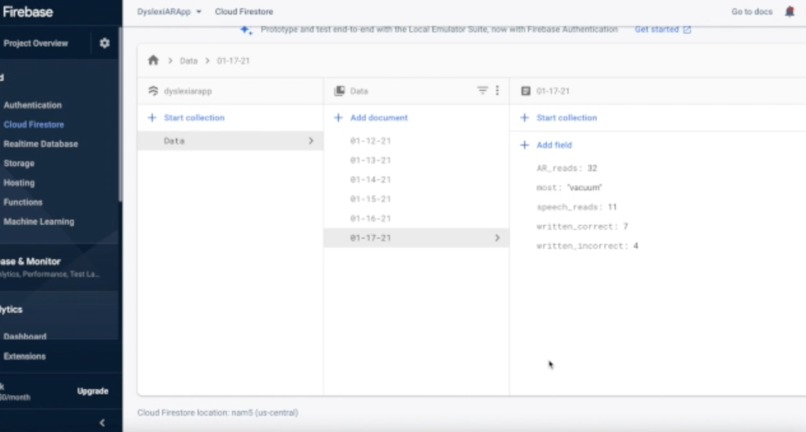Open the Data collection filter icon
Screen dimensions: 806x432
(482, 91)
